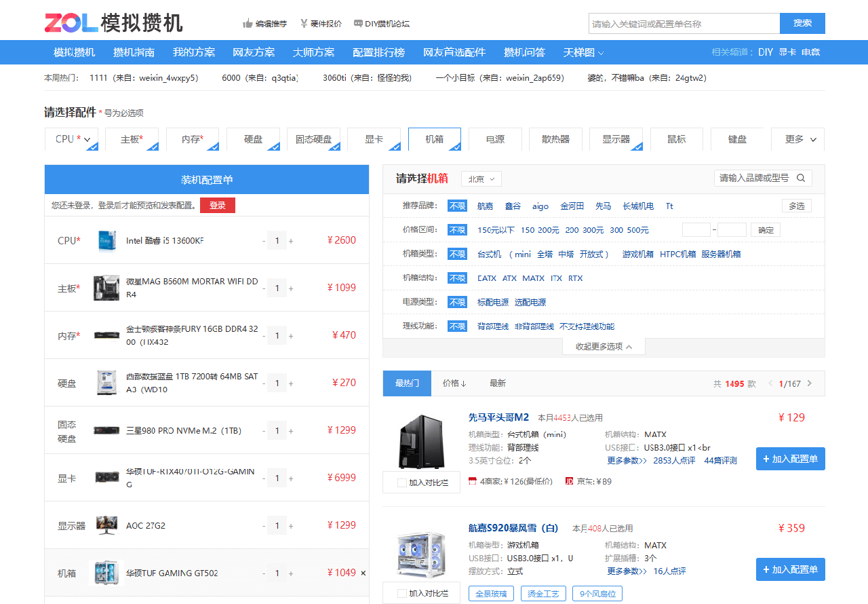Click the 搜索 button
The image size is (868, 604).
(802, 23)
